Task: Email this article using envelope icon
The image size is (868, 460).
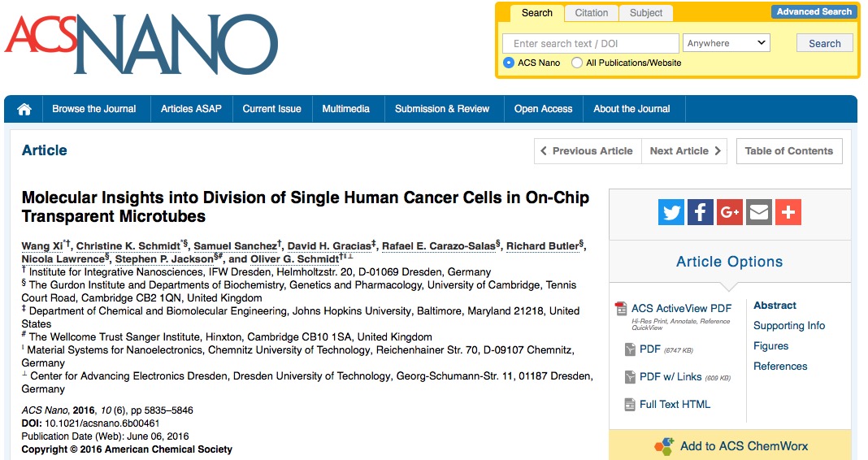Action: point(759,212)
